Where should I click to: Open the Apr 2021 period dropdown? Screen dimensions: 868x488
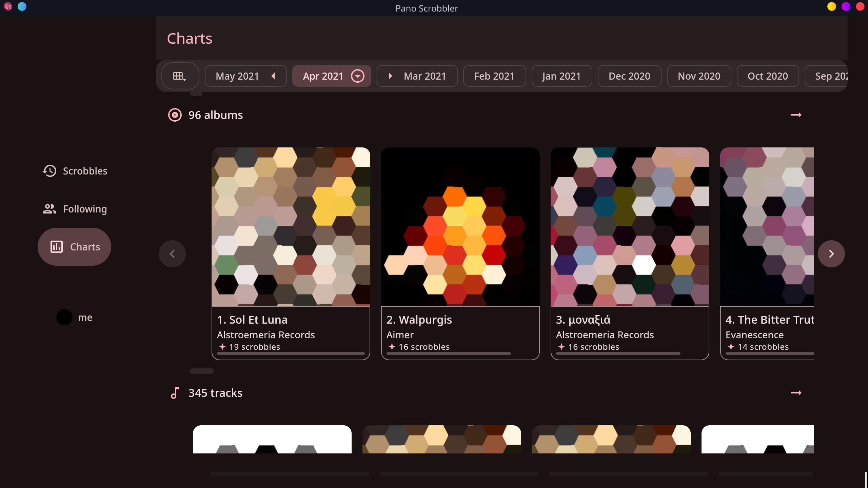358,76
